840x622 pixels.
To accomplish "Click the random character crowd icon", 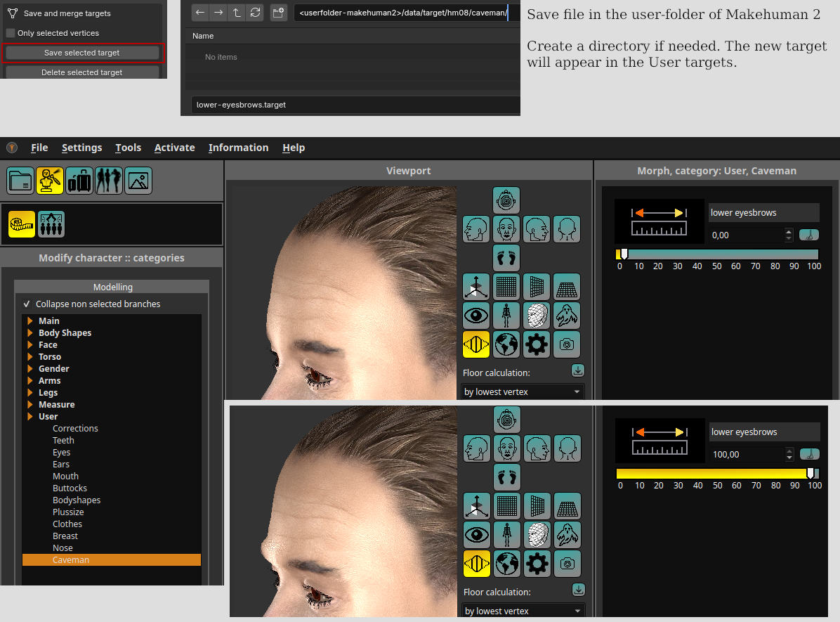I will point(51,224).
